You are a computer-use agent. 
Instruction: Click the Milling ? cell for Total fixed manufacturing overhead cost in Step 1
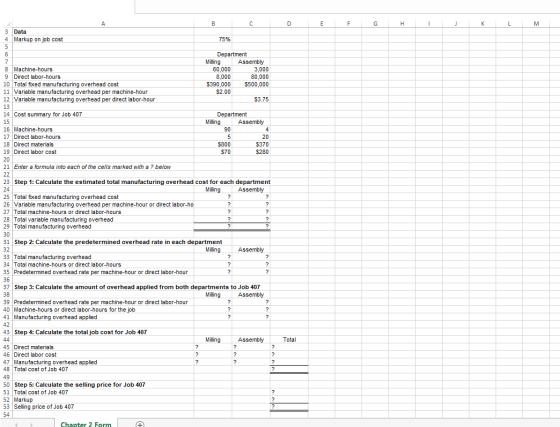pyautogui.click(x=213, y=197)
